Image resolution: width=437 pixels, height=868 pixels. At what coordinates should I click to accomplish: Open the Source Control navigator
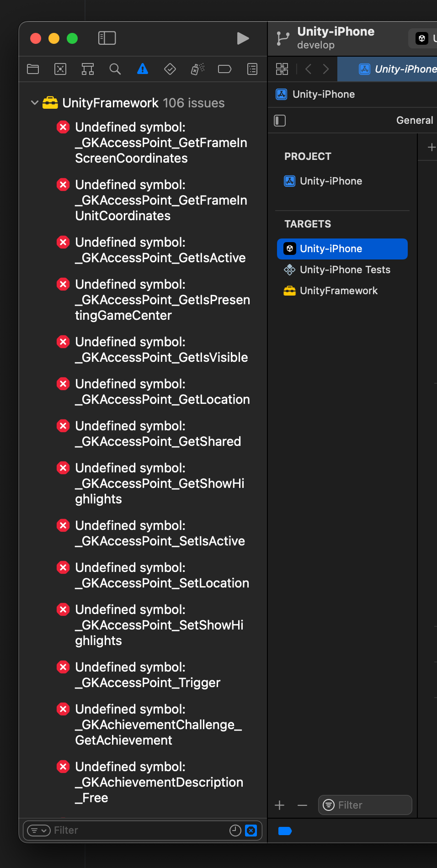tap(60, 69)
